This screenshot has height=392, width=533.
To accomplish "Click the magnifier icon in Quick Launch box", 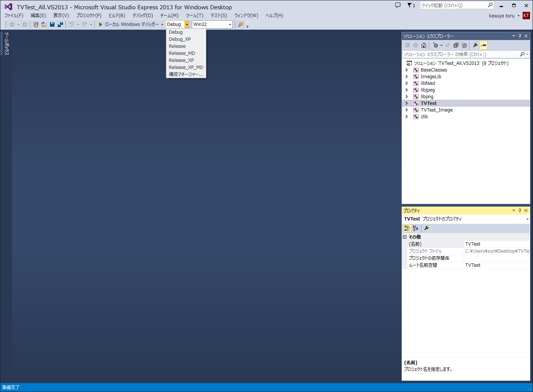I will (490, 5).
